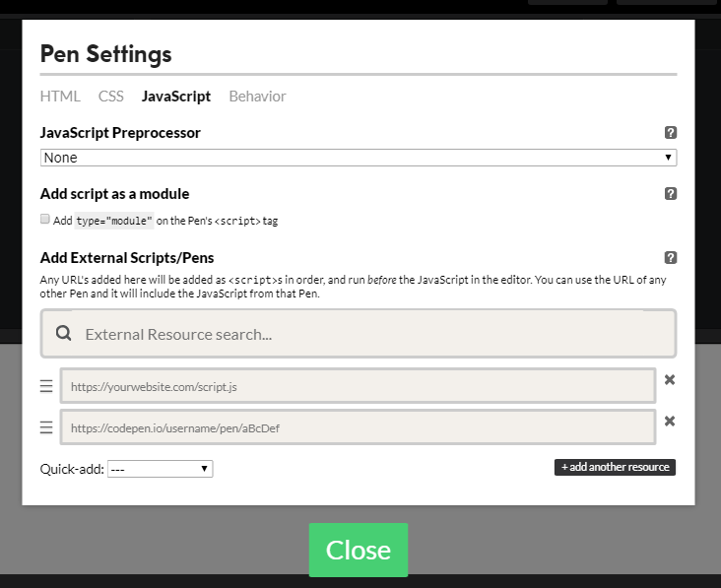The height and width of the screenshot is (588, 721).
Task: Remove the codepen.io pen resource row
Action: [670, 422]
